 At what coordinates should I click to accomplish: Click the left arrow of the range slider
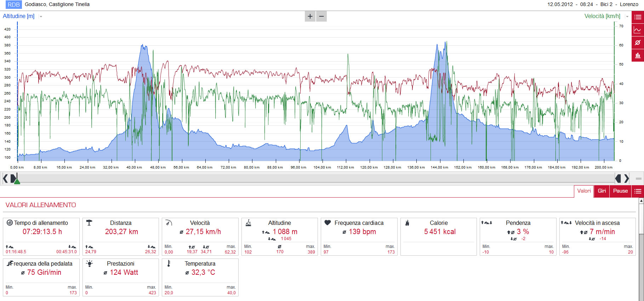5,178
